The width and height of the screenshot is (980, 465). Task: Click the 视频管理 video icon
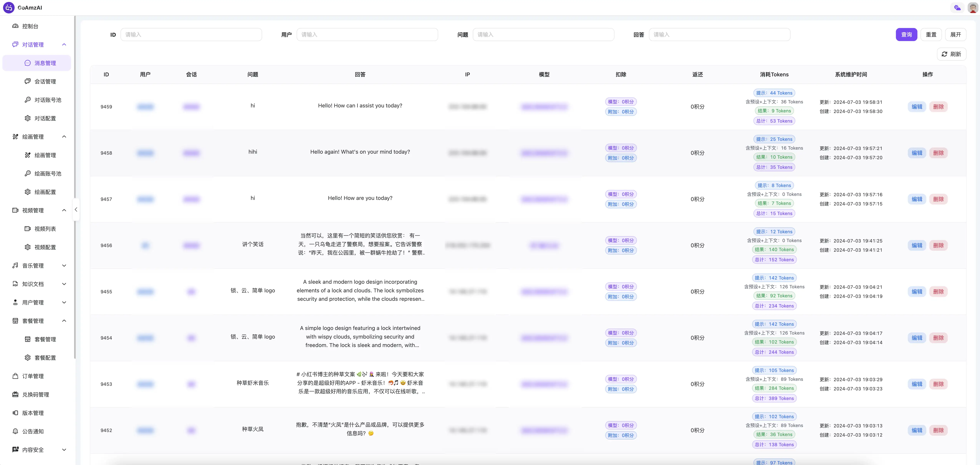(15, 210)
